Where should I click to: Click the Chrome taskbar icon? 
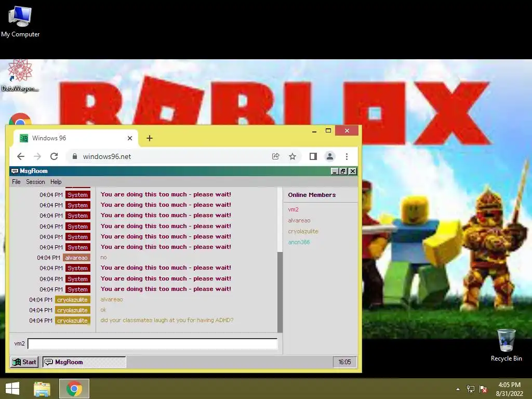74,389
